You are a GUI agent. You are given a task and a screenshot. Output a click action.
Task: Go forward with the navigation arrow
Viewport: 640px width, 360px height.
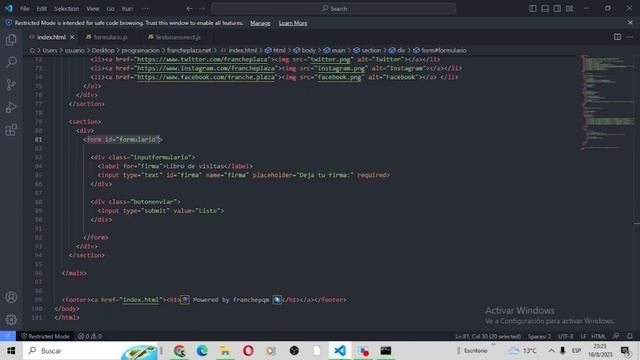pyautogui.click(x=202, y=9)
